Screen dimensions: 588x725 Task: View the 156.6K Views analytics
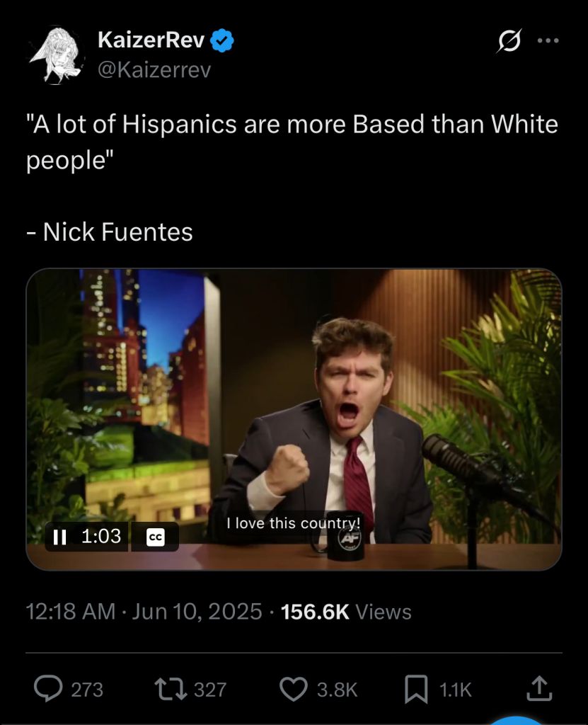[346, 611]
